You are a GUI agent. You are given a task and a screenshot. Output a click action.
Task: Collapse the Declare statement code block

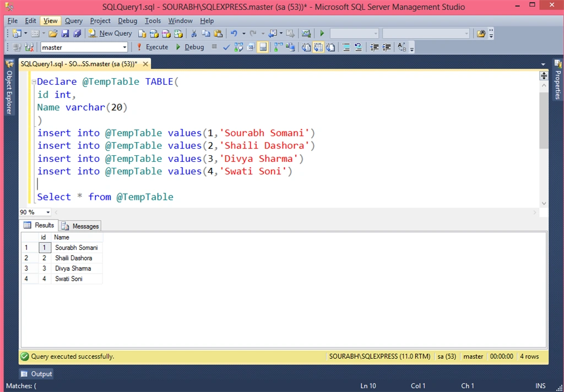(34, 81)
